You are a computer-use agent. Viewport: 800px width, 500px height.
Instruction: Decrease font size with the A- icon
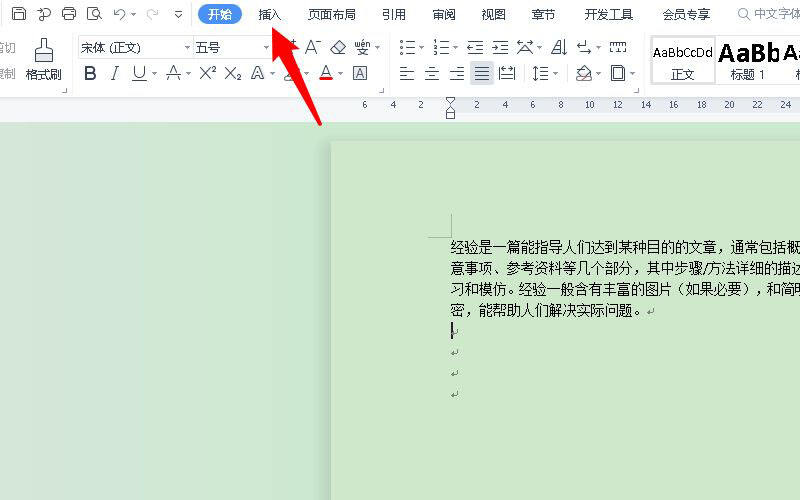(x=313, y=47)
